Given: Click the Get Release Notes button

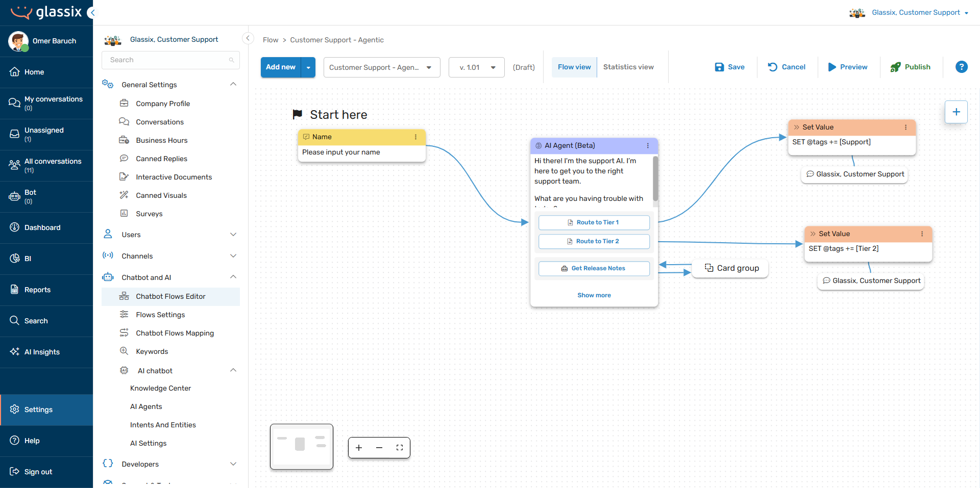Looking at the screenshot, I should pyautogui.click(x=594, y=268).
